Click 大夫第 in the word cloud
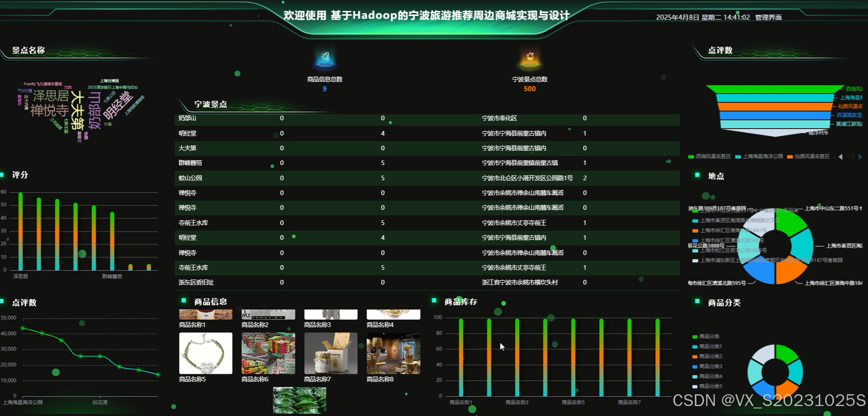Viewport: 868px width, 416px height. [x=77, y=111]
